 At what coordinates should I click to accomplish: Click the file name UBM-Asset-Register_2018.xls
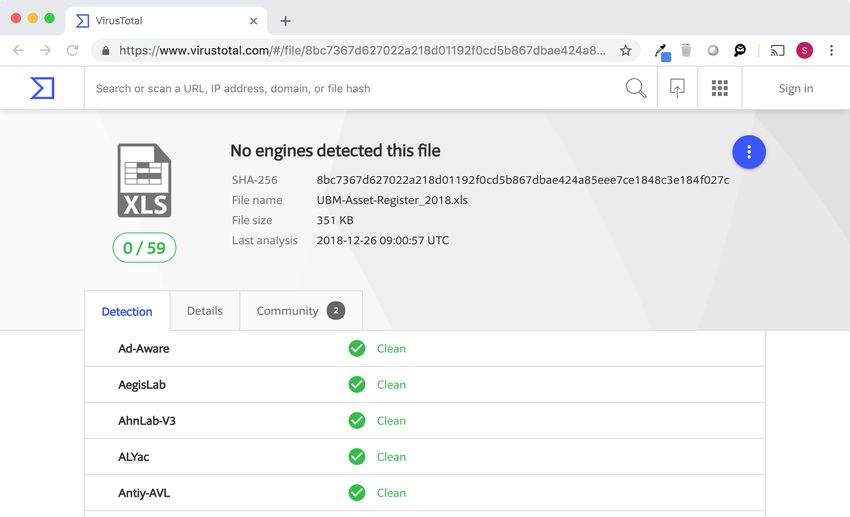point(392,200)
